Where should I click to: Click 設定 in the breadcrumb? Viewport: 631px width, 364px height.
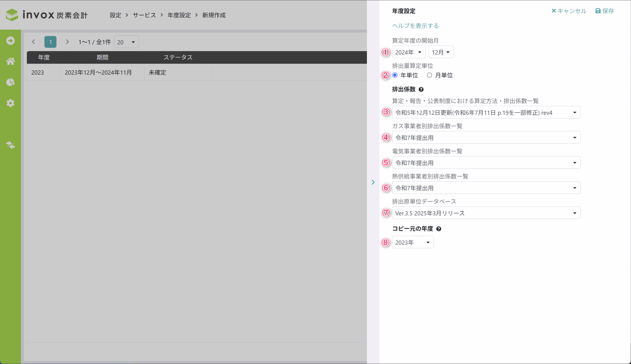[115, 15]
